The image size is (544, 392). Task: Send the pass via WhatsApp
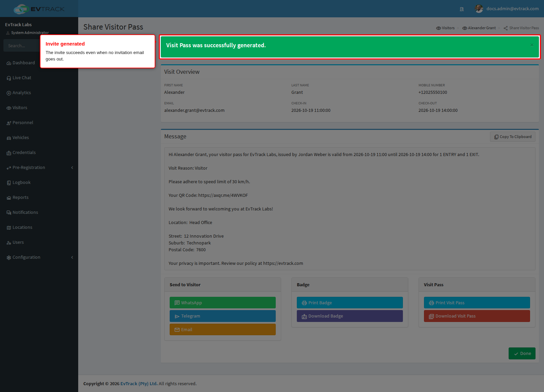click(x=223, y=303)
